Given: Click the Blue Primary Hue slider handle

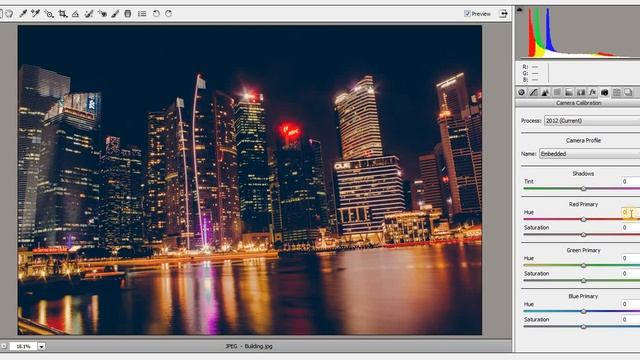Looking at the screenshot, I should click(584, 311).
